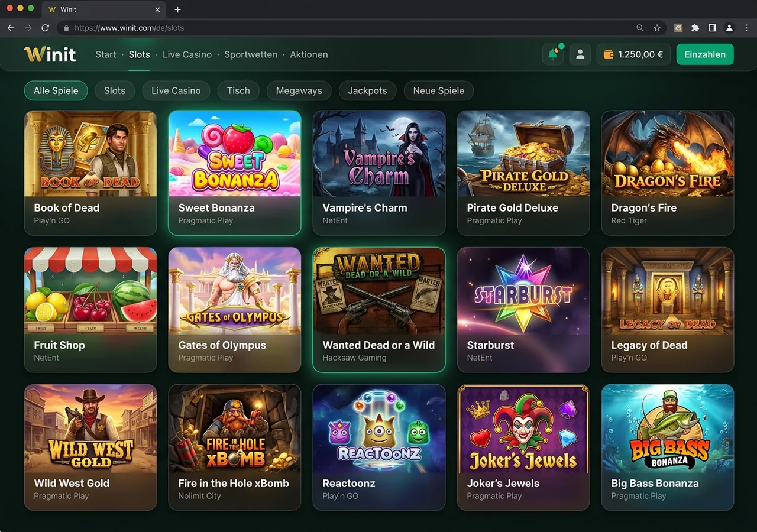Image resolution: width=757 pixels, height=532 pixels.
Task: Open the Pirate Gold Deluxe thumbnail
Action: click(x=523, y=154)
